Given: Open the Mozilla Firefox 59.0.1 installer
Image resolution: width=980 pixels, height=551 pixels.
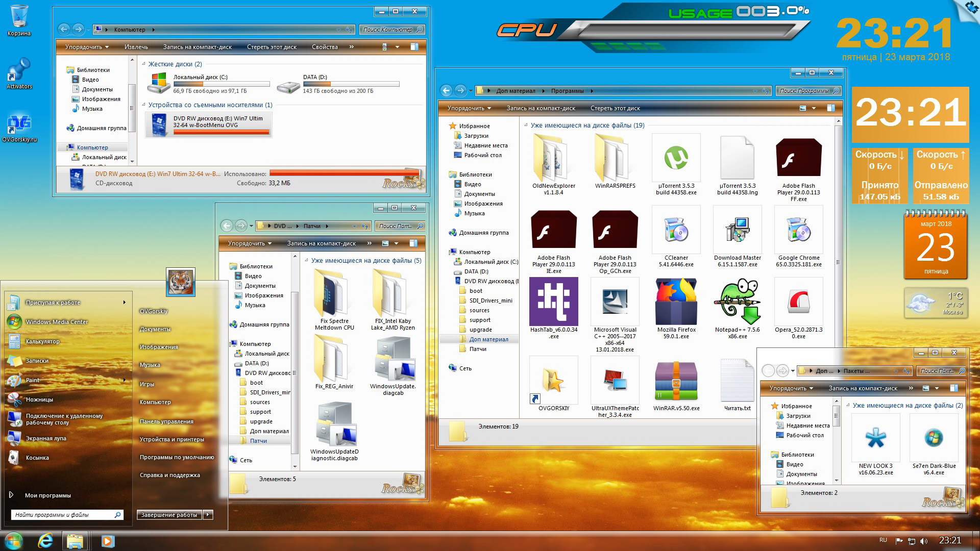Looking at the screenshot, I should pyautogui.click(x=676, y=302).
